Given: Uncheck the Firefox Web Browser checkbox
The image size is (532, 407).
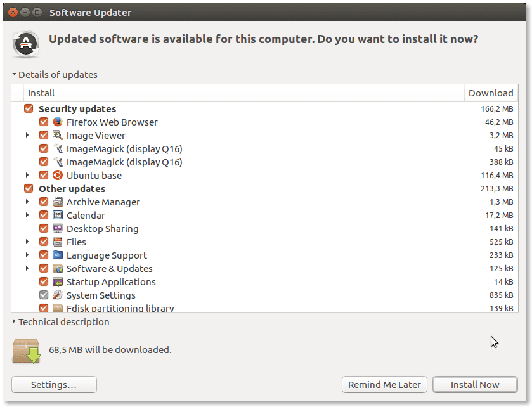Looking at the screenshot, I should (44, 122).
